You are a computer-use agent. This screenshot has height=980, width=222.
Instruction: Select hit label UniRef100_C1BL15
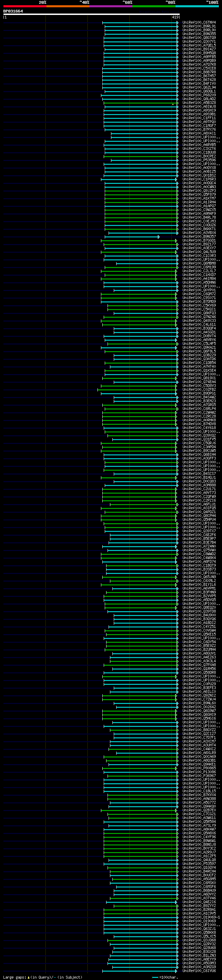(199, 791)
